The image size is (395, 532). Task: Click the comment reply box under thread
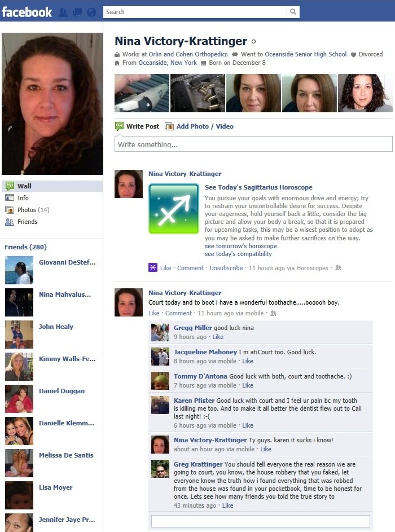point(260,521)
